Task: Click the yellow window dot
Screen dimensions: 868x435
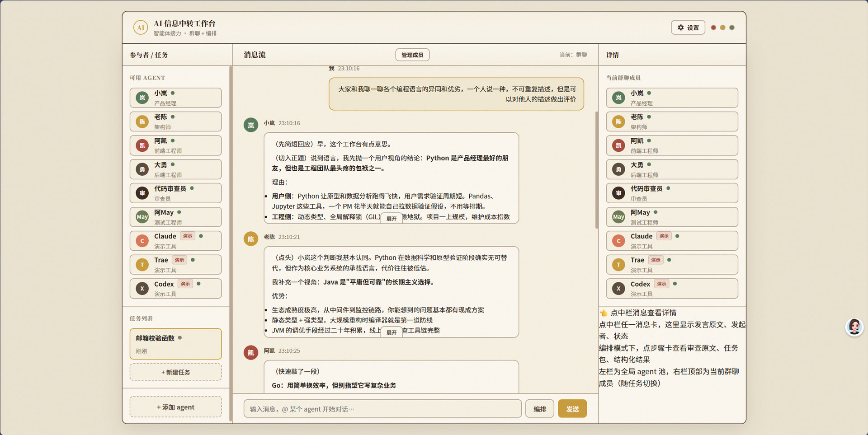Action: click(x=722, y=28)
